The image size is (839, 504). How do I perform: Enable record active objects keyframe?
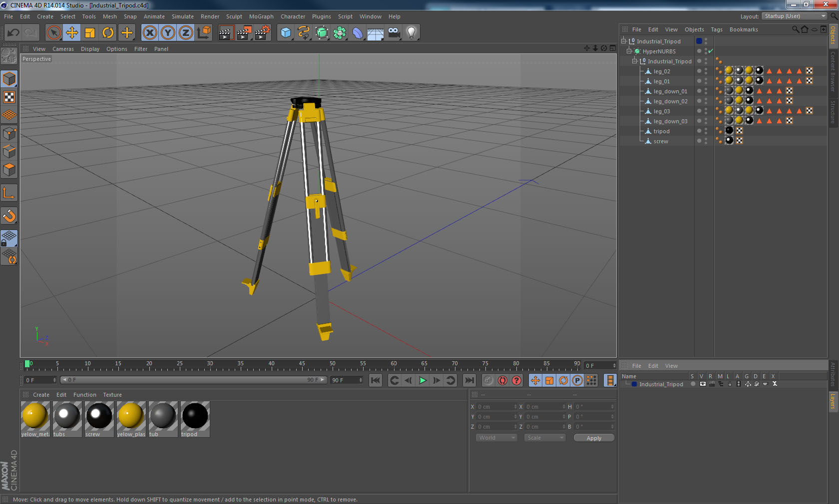tap(488, 380)
